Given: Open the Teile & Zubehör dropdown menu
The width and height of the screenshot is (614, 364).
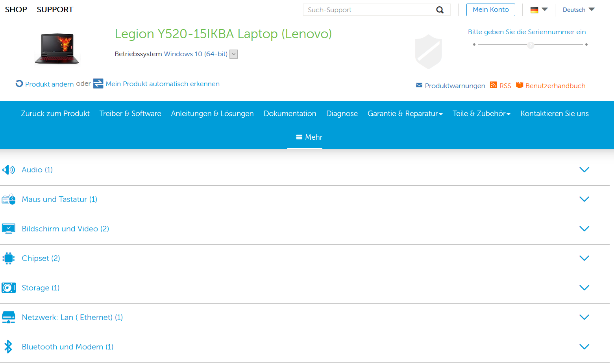Looking at the screenshot, I should (481, 113).
